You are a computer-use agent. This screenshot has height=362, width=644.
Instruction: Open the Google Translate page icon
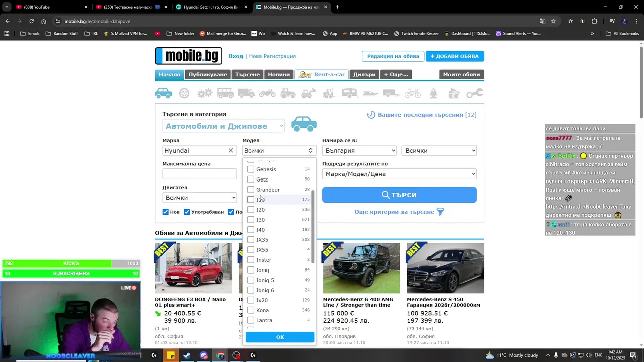tap(542, 21)
